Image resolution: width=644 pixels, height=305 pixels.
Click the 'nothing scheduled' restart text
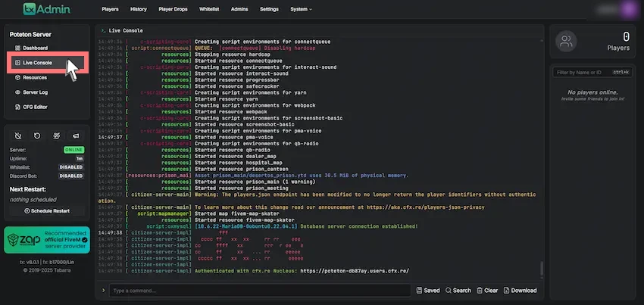click(x=33, y=200)
